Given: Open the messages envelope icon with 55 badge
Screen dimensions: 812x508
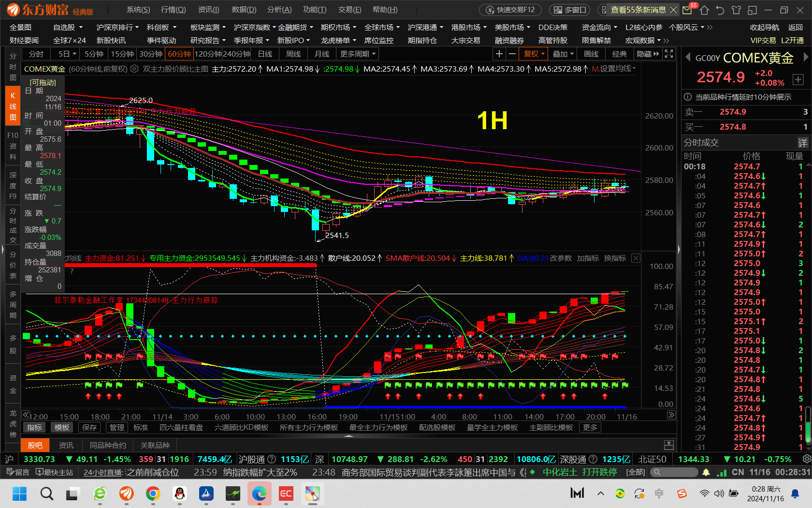Looking at the screenshot, I should tap(687, 10).
